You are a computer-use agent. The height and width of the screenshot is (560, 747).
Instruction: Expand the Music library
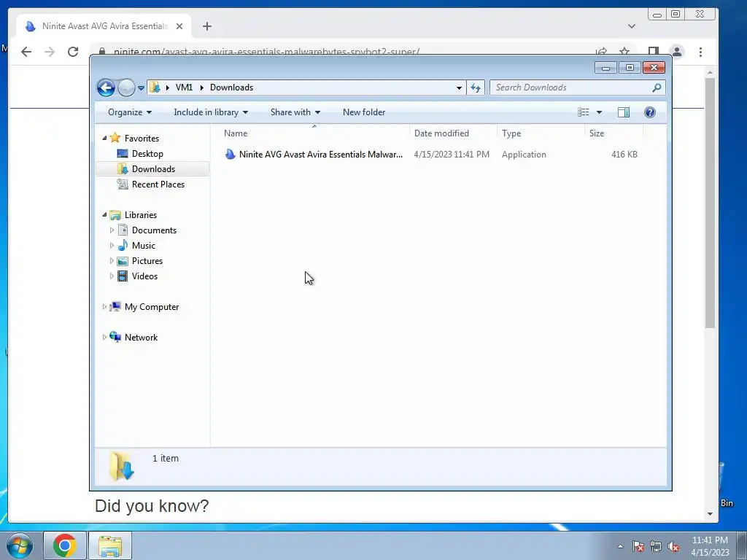pyautogui.click(x=112, y=246)
